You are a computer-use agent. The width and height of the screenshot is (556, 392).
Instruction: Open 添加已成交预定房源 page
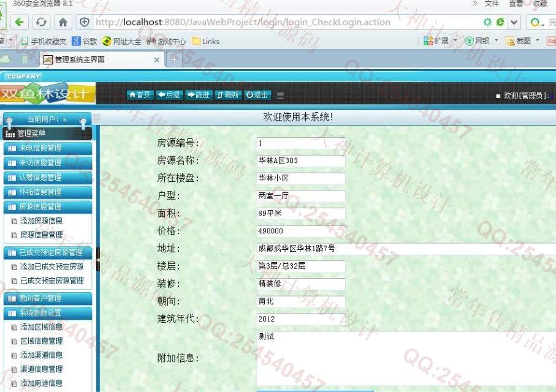(x=51, y=266)
